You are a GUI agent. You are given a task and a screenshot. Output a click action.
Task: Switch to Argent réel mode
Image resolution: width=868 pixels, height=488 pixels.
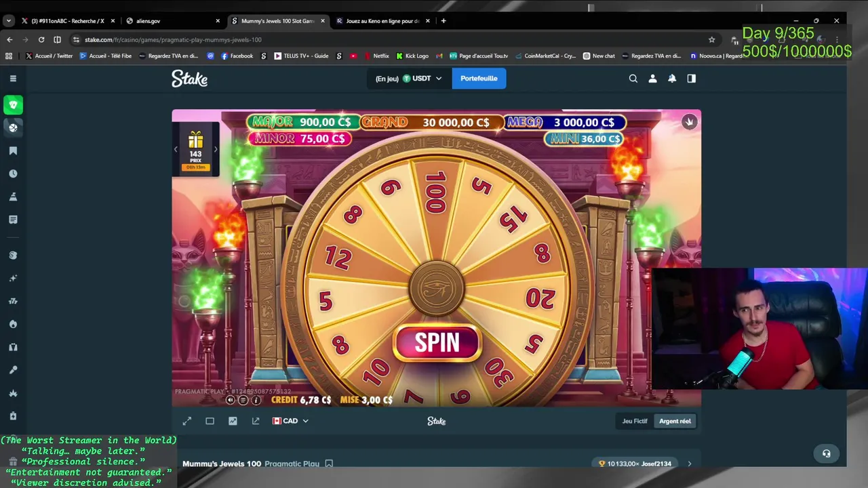[675, 421]
